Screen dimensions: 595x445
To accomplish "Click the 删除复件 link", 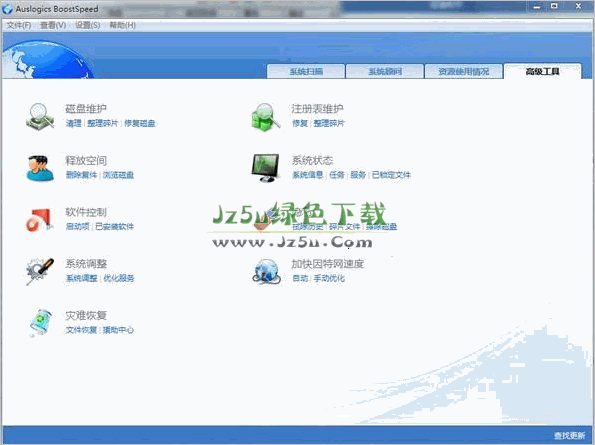I will 81,175.
